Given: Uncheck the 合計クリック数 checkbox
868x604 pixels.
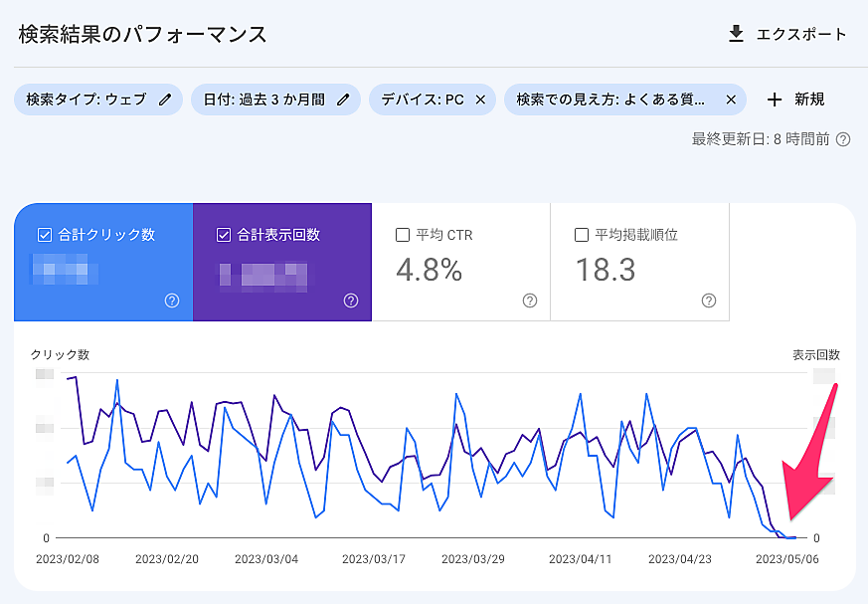Looking at the screenshot, I should tap(44, 236).
